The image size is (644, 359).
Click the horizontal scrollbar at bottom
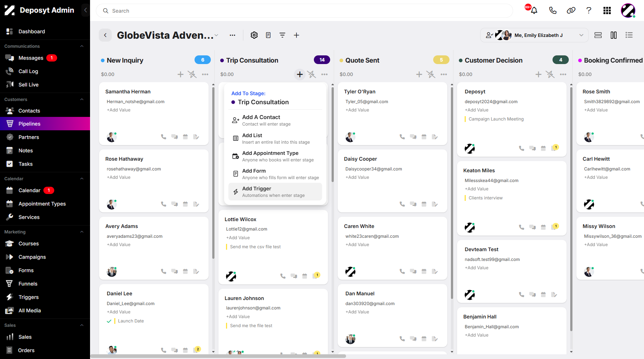218,356
